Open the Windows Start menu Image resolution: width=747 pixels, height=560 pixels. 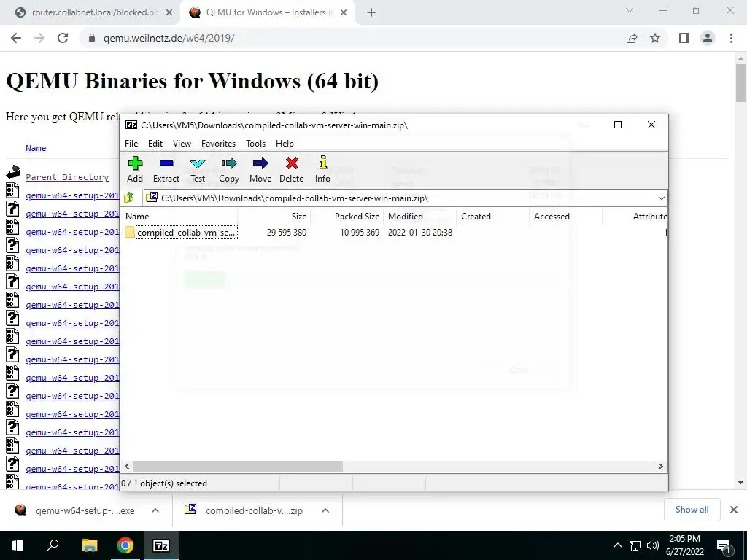click(x=18, y=545)
